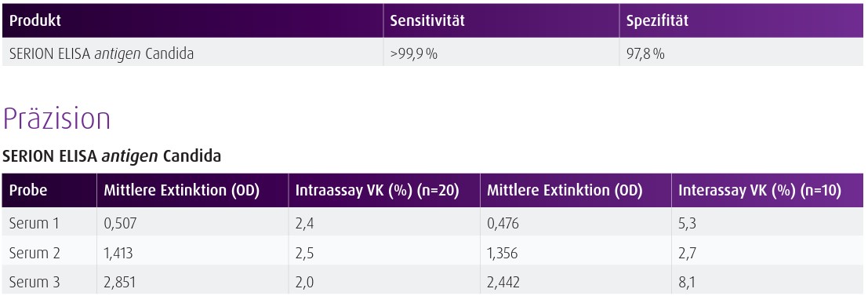Click the 8,1 interassay value
The image size is (868, 296).
(687, 283)
